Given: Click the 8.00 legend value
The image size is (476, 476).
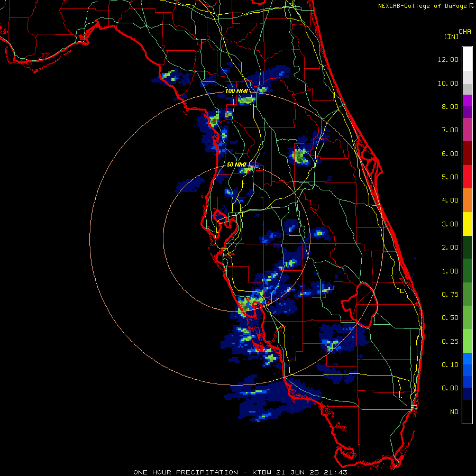Looking at the screenshot, I should pyautogui.click(x=450, y=106).
